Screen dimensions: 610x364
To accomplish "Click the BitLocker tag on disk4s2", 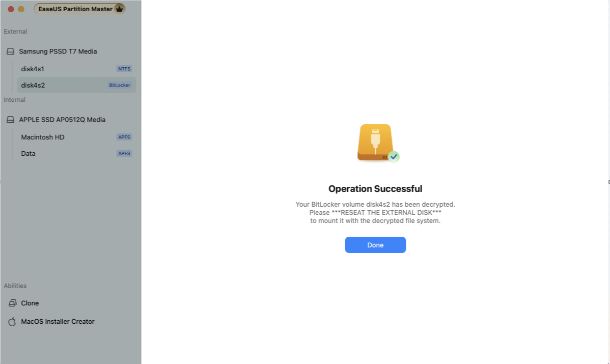I will coord(120,85).
